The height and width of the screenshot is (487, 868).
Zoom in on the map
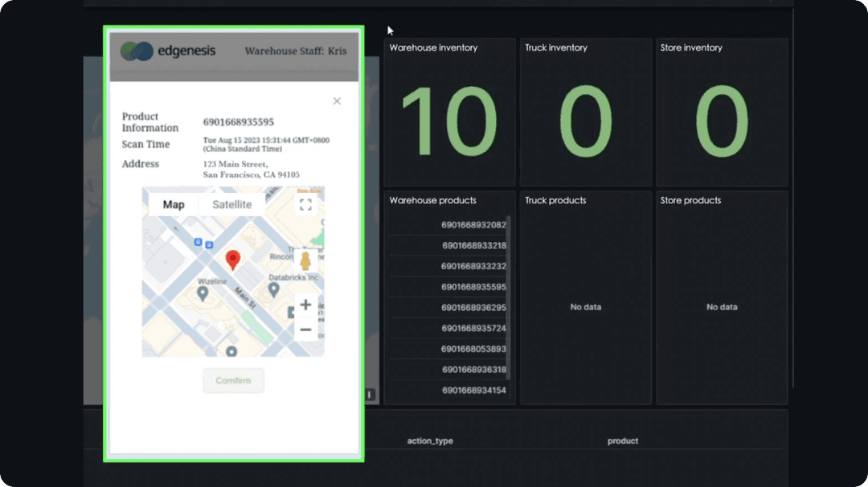tap(305, 305)
